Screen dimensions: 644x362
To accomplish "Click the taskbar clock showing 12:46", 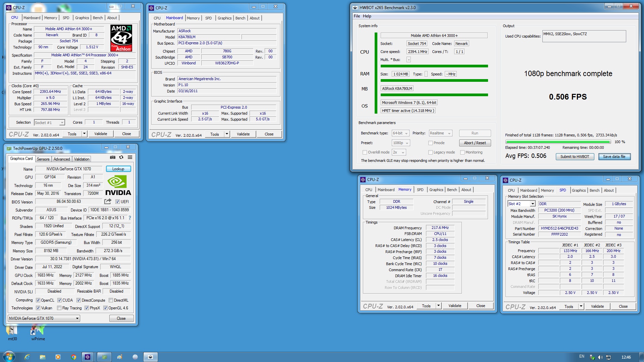I will (x=626, y=357).
